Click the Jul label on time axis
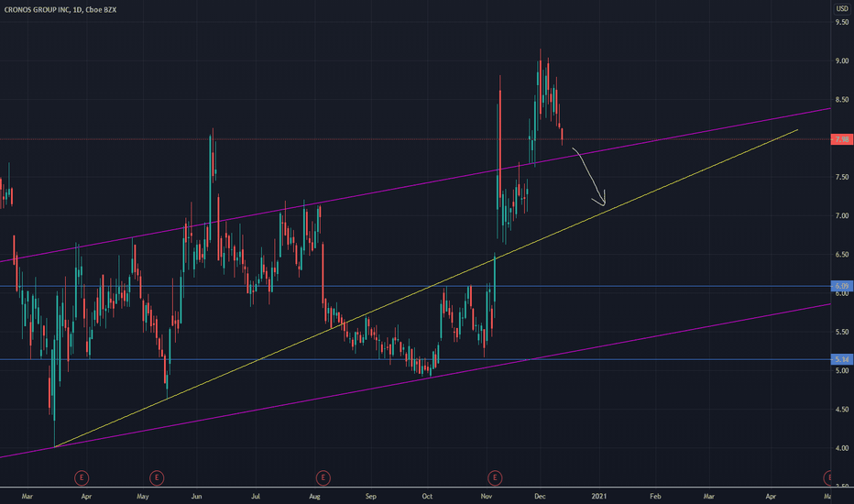Image resolution: width=854 pixels, height=504 pixels. (256, 497)
